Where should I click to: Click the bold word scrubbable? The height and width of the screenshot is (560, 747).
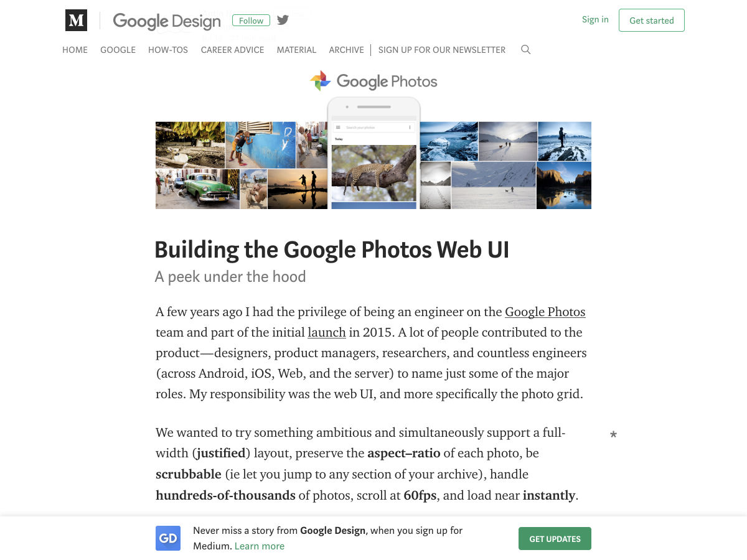click(189, 474)
